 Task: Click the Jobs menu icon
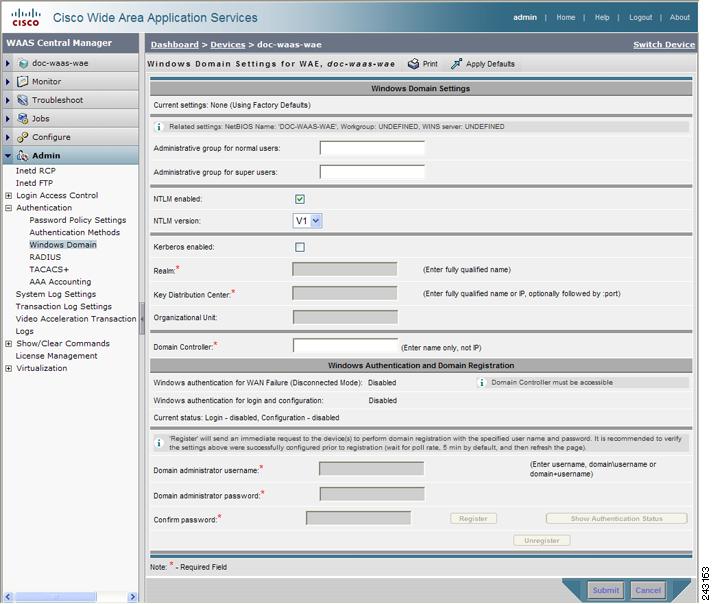tap(22, 119)
